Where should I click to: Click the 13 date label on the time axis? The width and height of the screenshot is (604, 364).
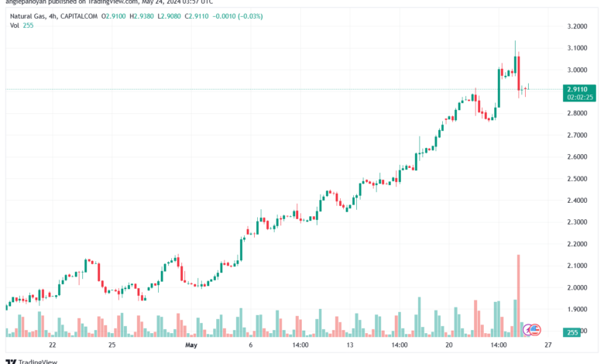click(350, 345)
